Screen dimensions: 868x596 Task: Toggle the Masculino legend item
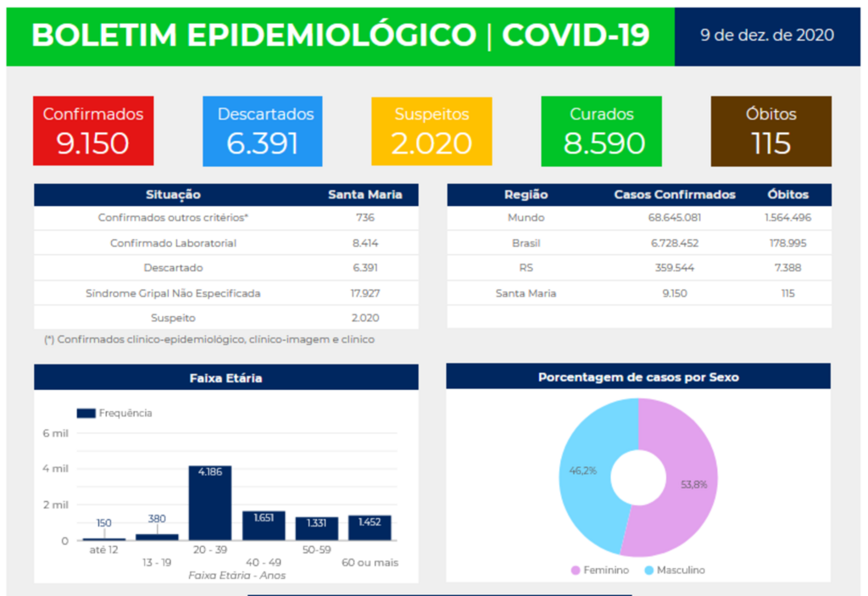675,571
